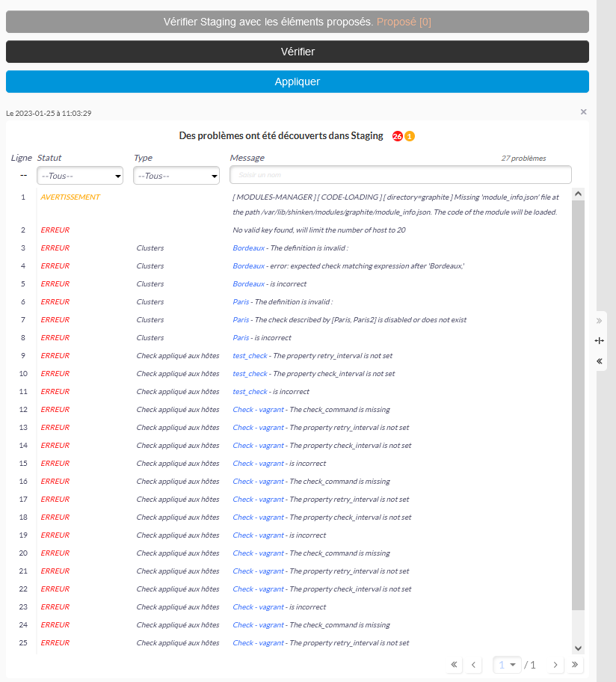Viewport: 616px width, 682px height.
Task: Go to the next results page
Action: click(x=555, y=665)
